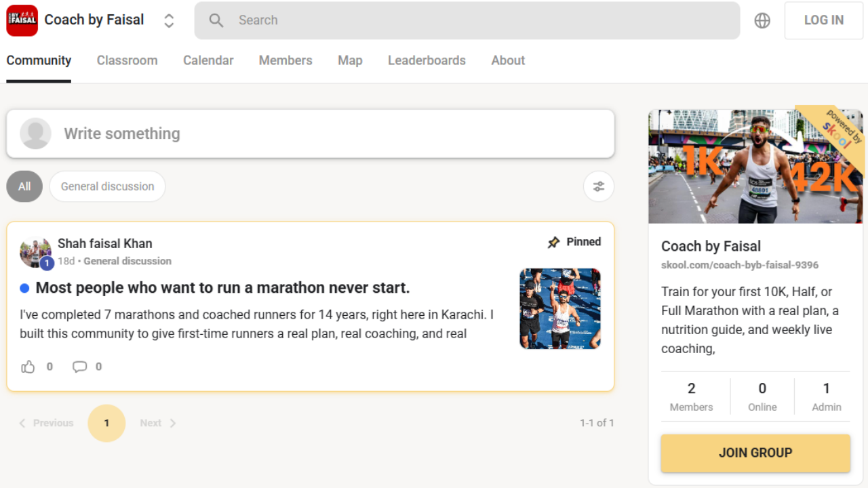Open the post filter settings icon

(x=599, y=186)
